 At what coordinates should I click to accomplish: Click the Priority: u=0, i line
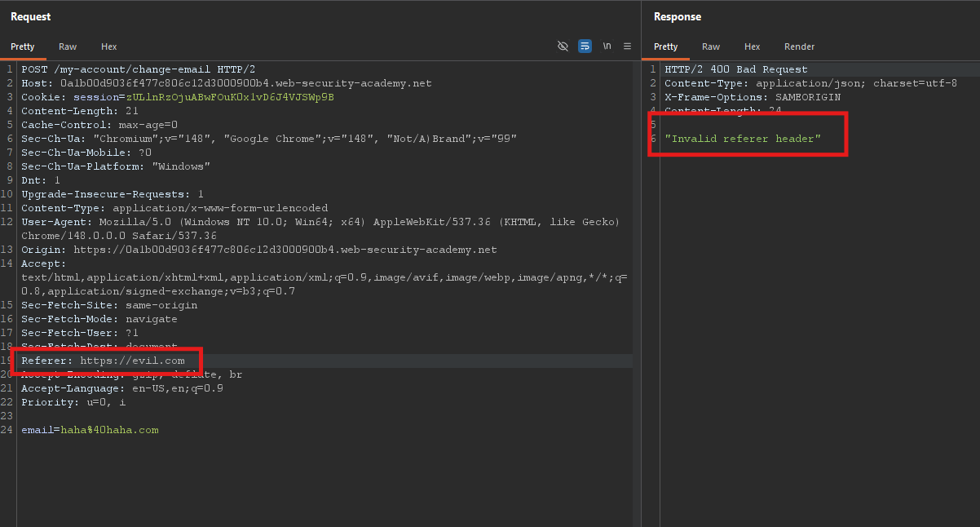tap(73, 402)
